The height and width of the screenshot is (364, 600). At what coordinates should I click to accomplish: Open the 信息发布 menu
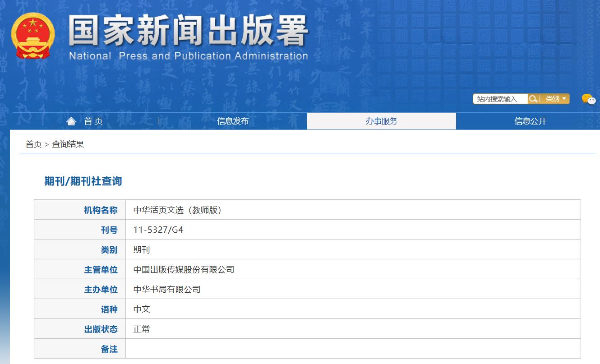coord(233,121)
